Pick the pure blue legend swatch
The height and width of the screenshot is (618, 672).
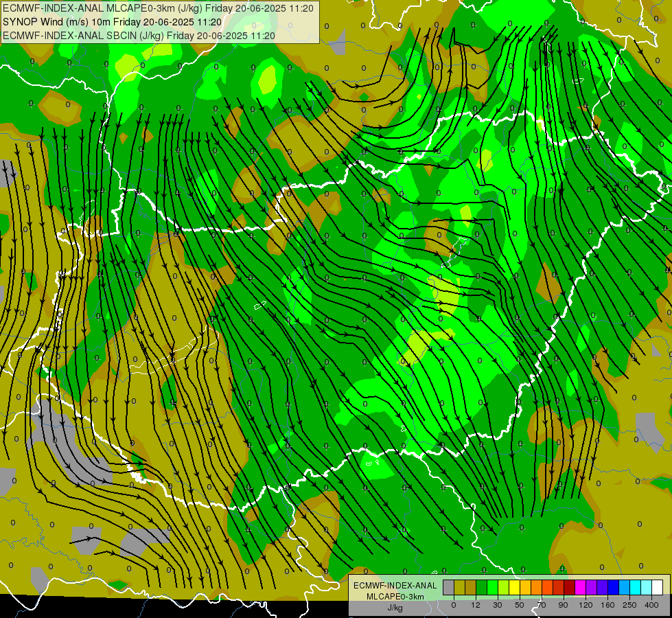[x=614, y=588]
